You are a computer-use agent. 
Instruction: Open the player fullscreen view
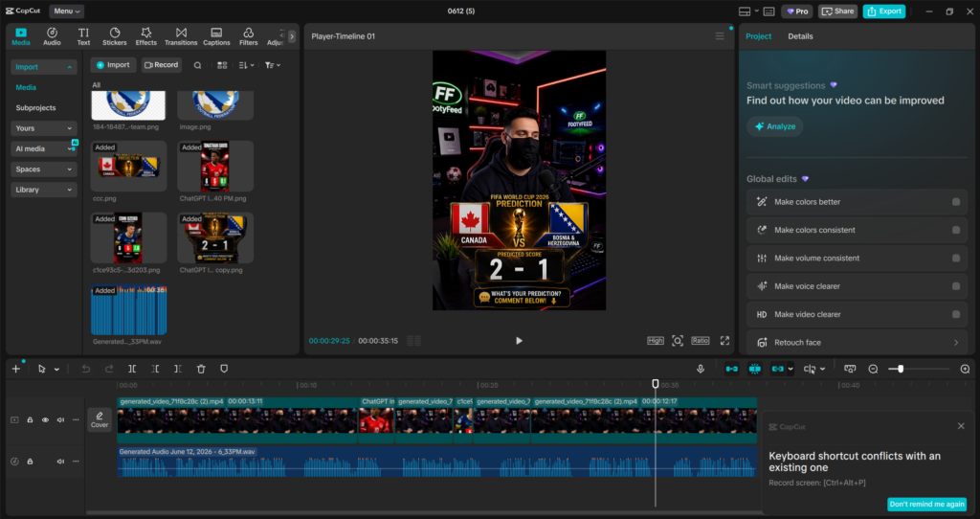(724, 341)
